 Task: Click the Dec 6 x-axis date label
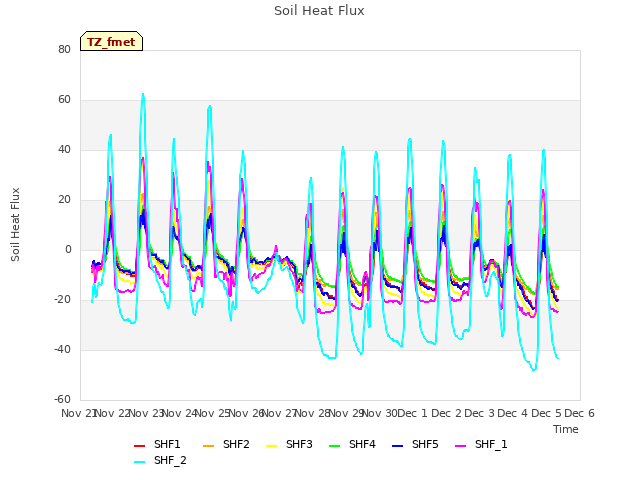coord(579,413)
